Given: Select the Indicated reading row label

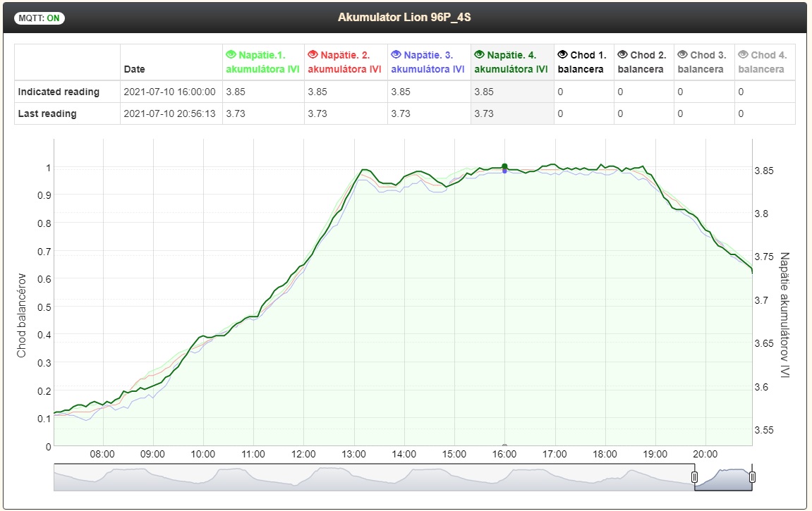Looking at the screenshot, I should tap(59, 92).
